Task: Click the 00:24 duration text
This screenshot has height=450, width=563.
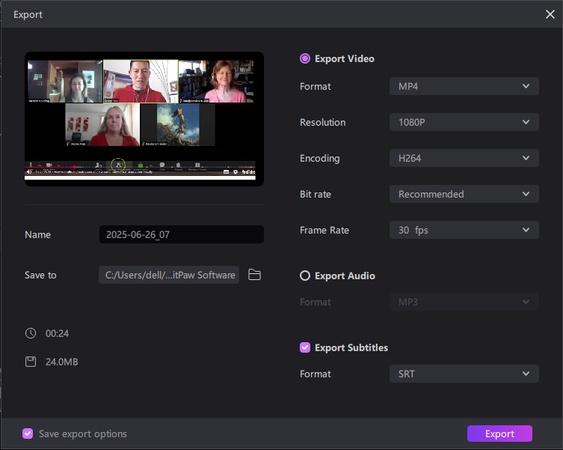Action: point(57,333)
